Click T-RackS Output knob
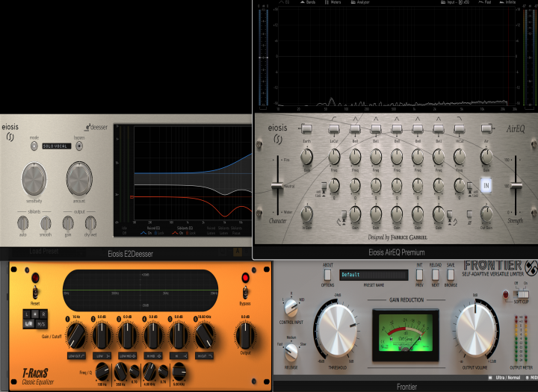538x392 pixels. click(x=245, y=335)
